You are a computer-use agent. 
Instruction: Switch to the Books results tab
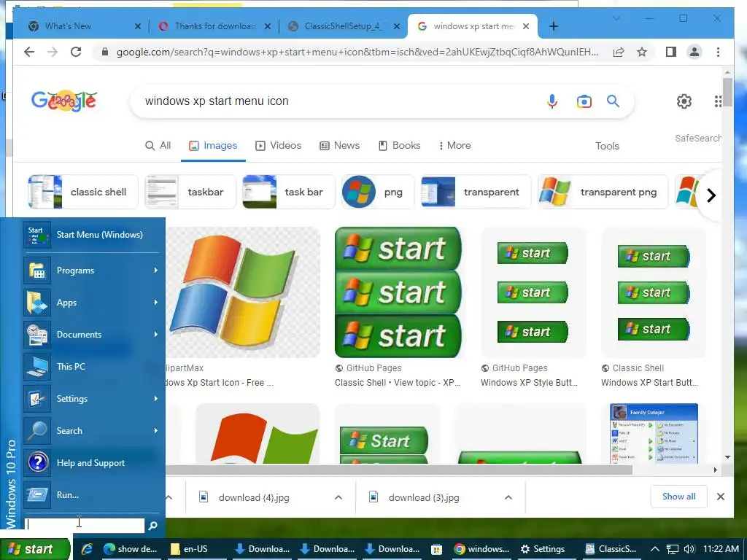(x=399, y=145)
